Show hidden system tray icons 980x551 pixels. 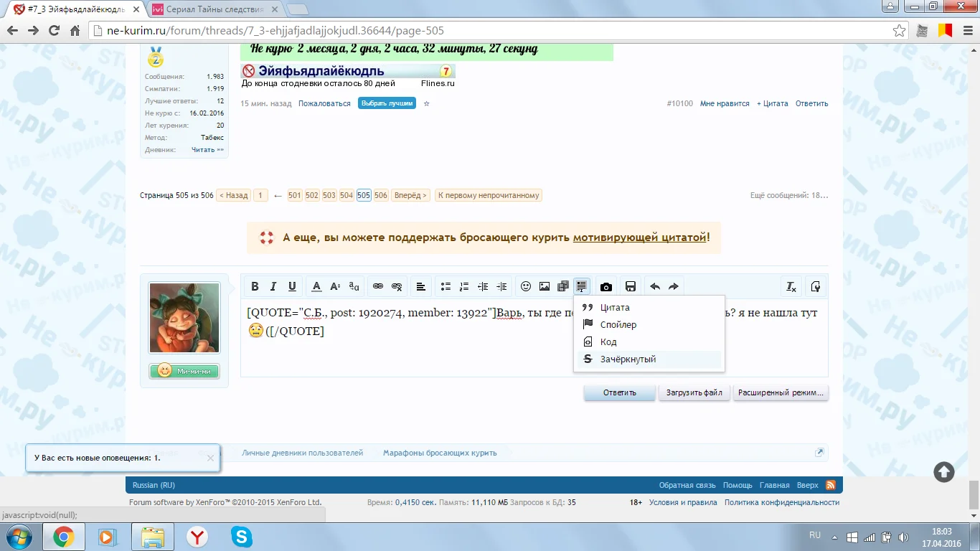pos(833,537)
